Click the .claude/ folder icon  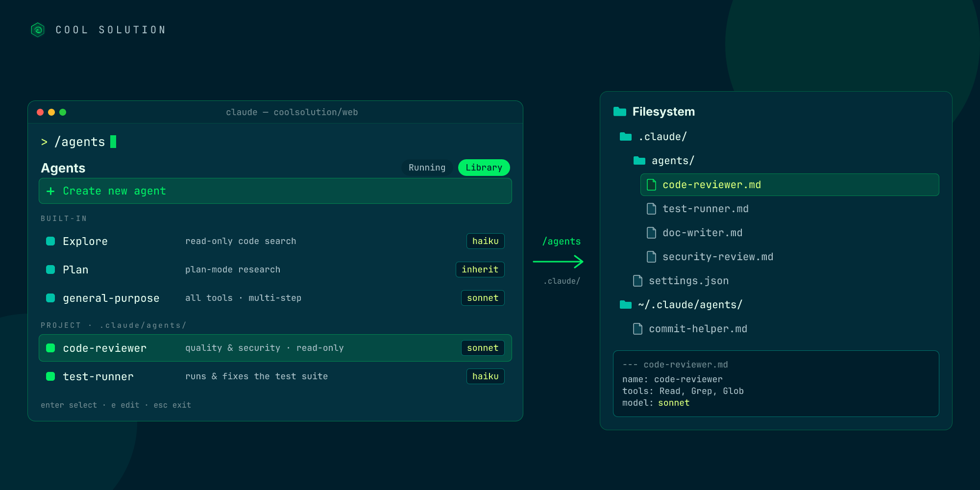[x=626, y=137]
